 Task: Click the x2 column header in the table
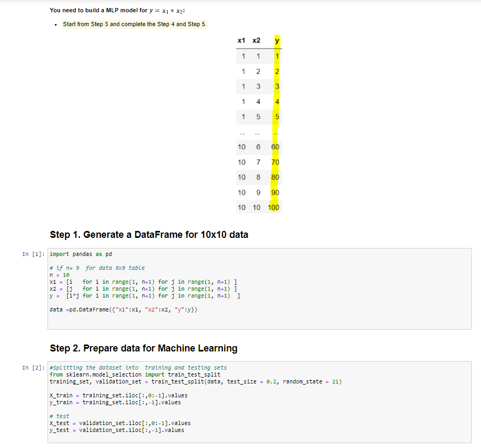pos(256,40)
